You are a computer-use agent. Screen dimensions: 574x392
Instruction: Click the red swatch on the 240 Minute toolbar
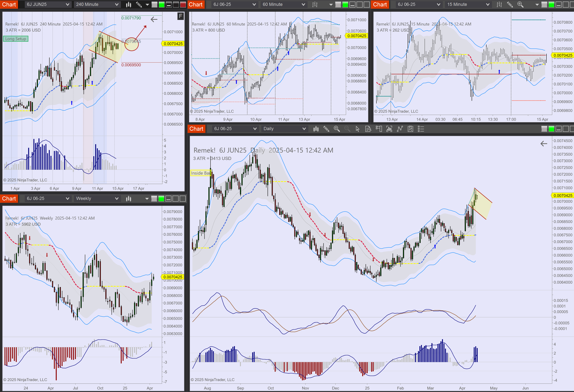tap(183, 4)
